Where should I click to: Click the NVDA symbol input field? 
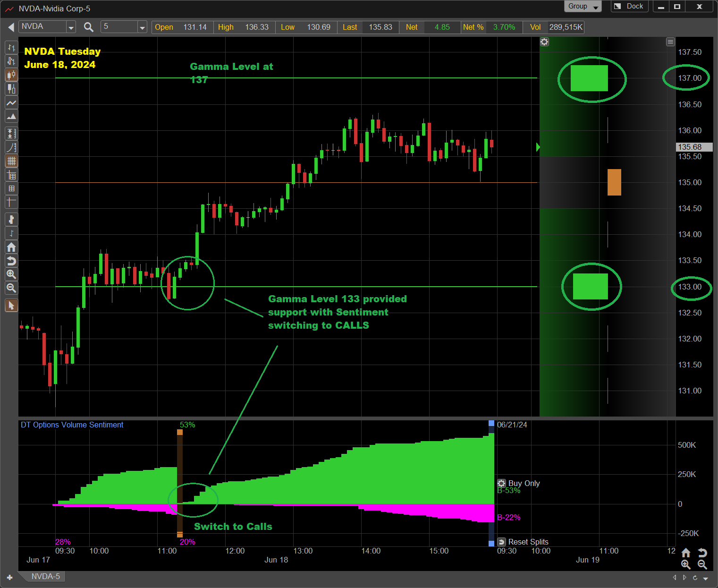pyautogui.click(x=43, y=26)
